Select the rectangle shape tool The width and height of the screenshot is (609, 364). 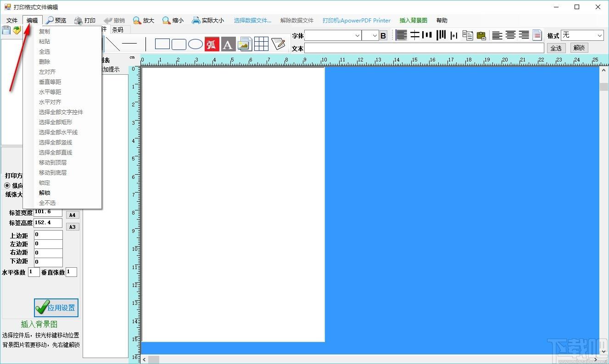(x=162, y=44)
